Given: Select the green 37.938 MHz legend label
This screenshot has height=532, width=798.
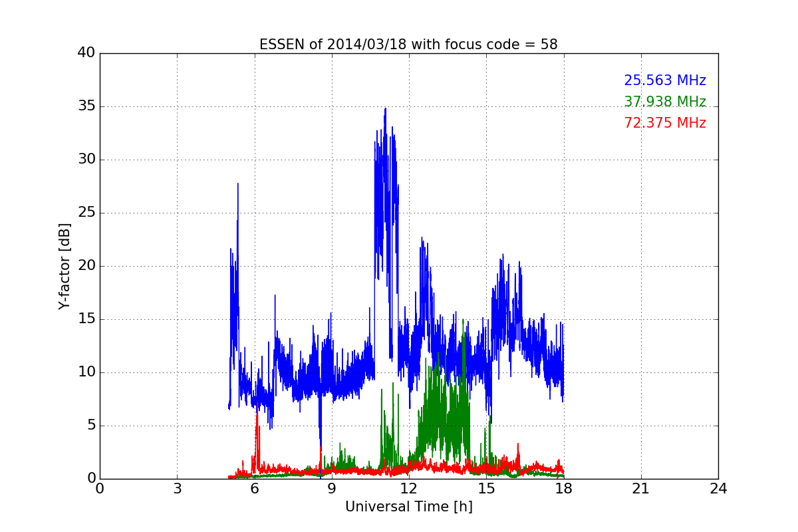Looking at the screenshot, I should pyautogui.click(x=665, y=102).
